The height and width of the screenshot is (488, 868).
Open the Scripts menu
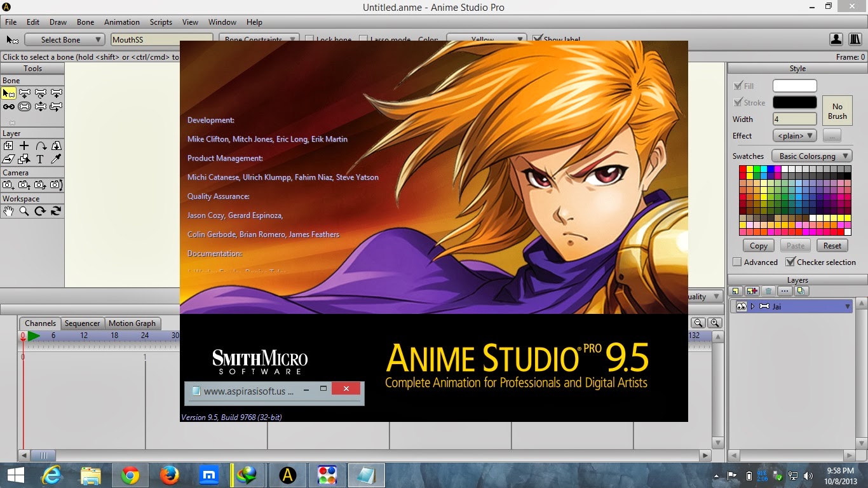point(161,22)
